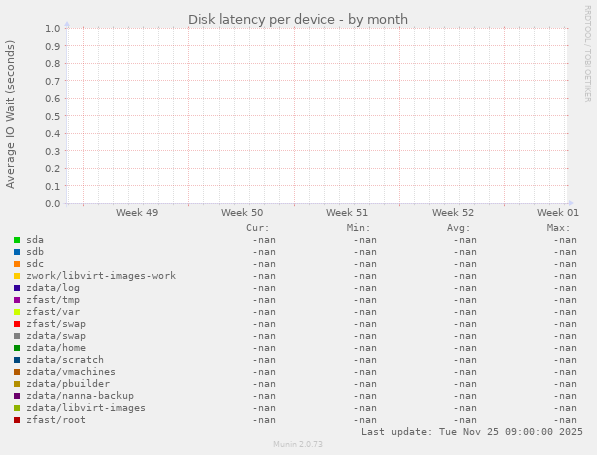Select the zfast/tmp label
The width and height of the screenshot is (597, 455).
[53, 300]
